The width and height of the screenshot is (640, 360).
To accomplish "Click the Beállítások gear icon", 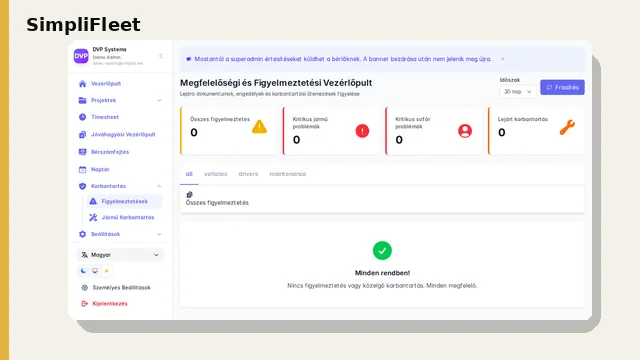I will click(82, 234).
